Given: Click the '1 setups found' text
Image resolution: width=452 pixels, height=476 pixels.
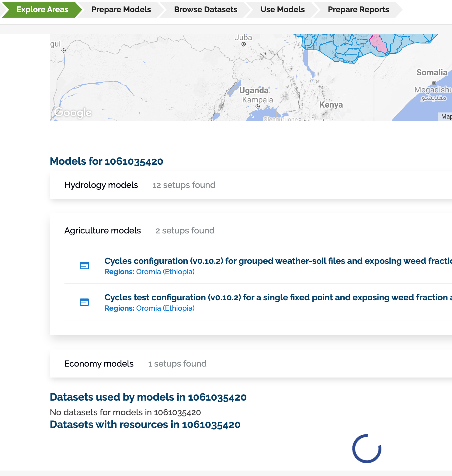Looking at the screenshot, I should coord(177,364).
